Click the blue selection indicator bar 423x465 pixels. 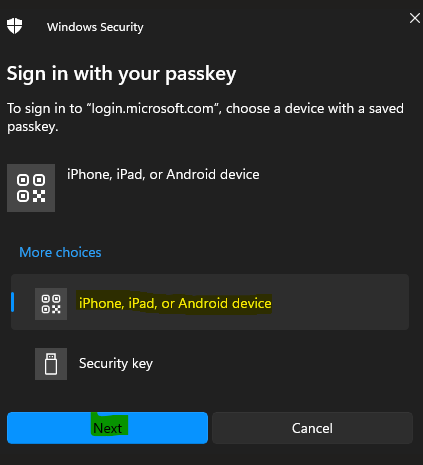pos(13,302)
